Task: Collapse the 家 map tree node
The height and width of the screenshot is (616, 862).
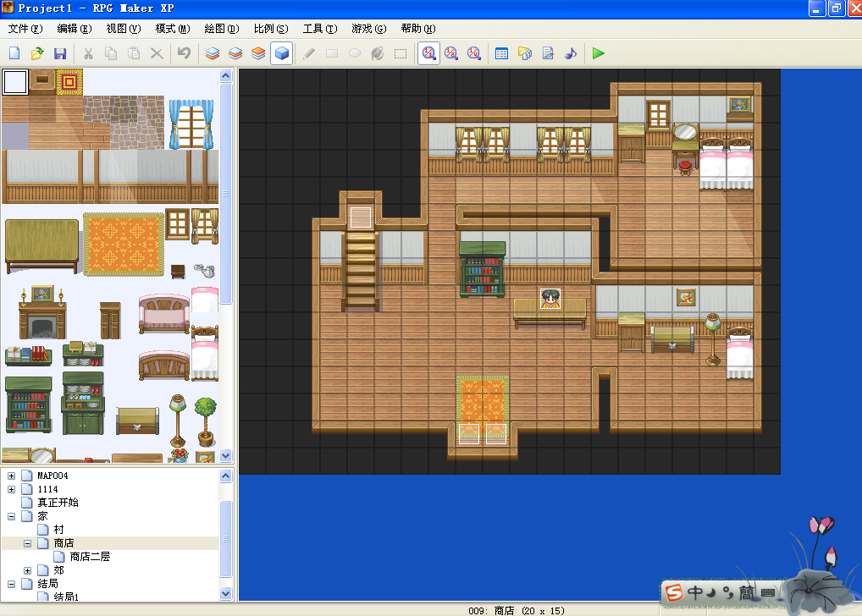Action: [12, 516]
